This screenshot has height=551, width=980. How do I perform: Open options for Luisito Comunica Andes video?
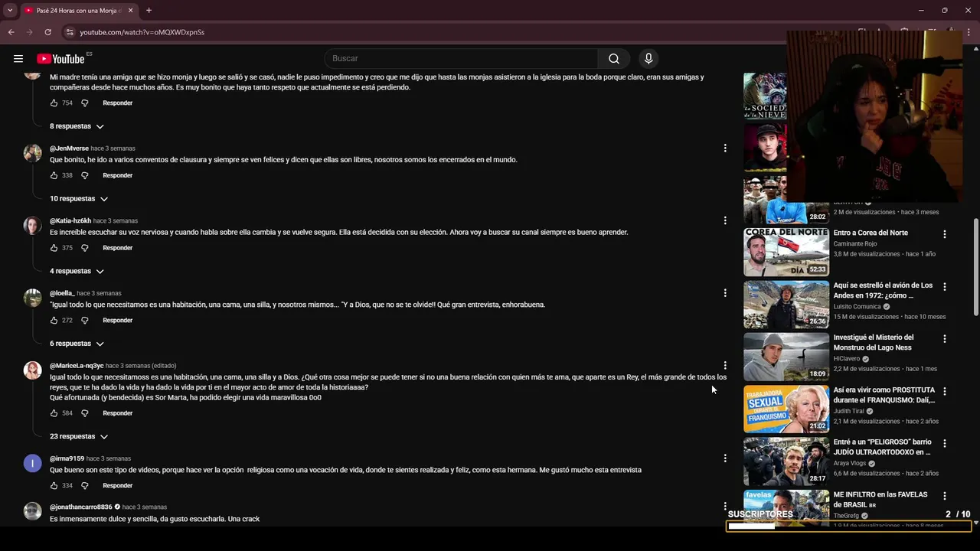945,287
